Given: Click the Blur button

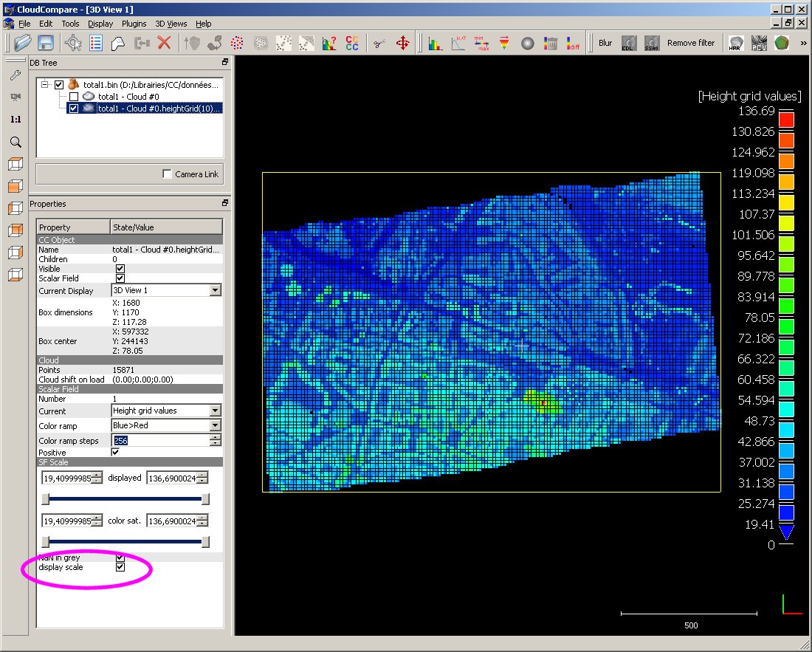Looking at the screenshot, I should [x=605, y=43].
